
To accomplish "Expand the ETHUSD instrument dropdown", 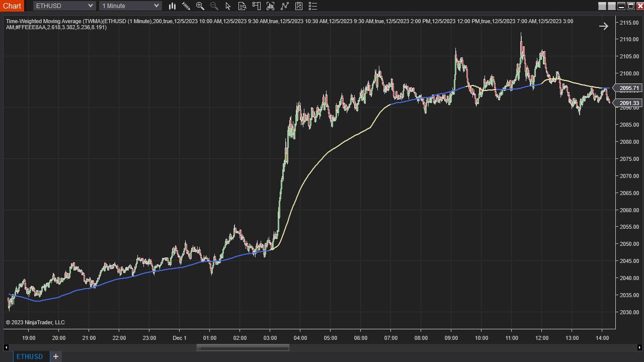I will coord(64,6).
